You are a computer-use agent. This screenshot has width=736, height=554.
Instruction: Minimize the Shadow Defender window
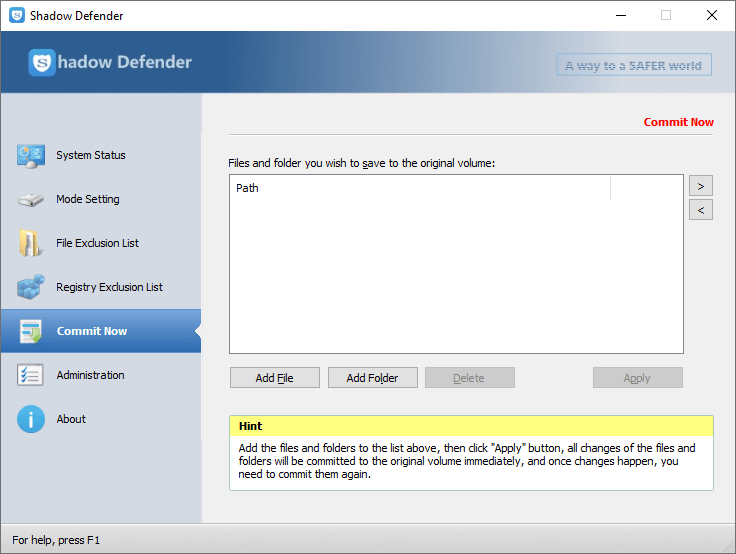pyautogui.click(x=621, y=15)
